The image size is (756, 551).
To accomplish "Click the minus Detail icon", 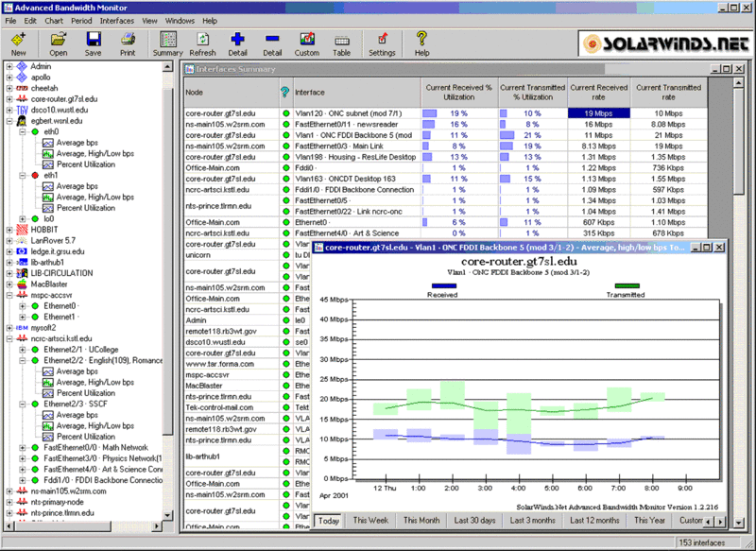I will pyautogui.click(x=272, y=39).
